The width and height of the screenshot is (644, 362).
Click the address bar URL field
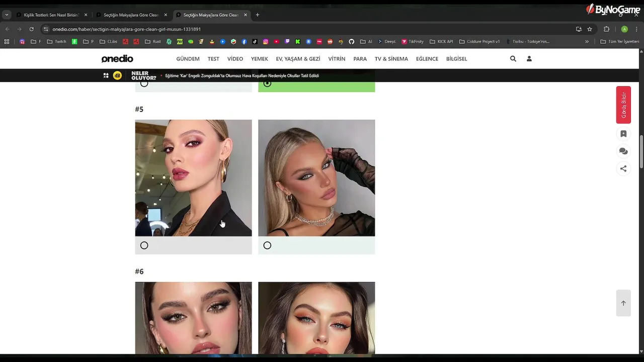[x=312, y=29]
